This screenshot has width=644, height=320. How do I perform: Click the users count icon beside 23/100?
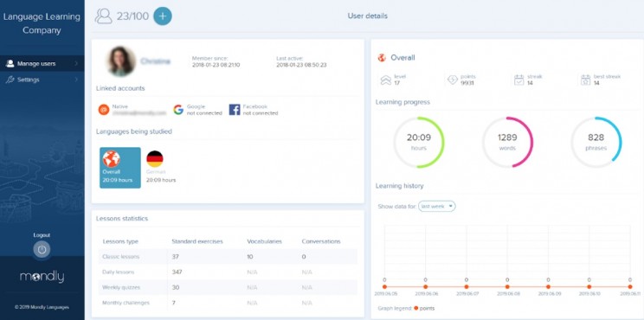point(104,16)
